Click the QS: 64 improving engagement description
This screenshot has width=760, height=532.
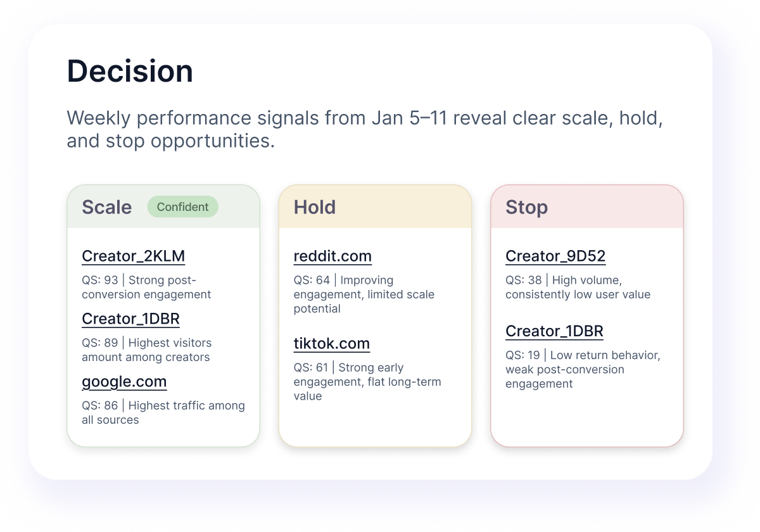click(364, 294)
